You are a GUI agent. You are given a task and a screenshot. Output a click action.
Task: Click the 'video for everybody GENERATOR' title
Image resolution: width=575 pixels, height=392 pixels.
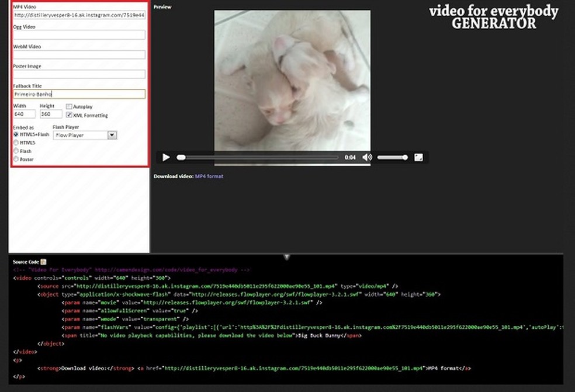(494, 17)
